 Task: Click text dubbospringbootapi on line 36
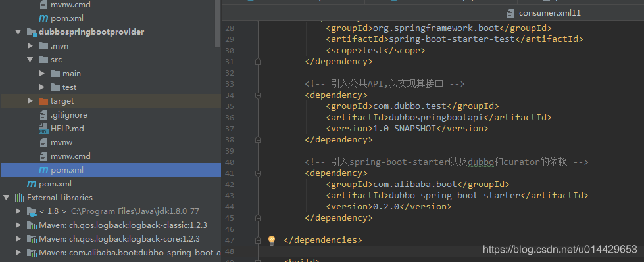point(435,118)
